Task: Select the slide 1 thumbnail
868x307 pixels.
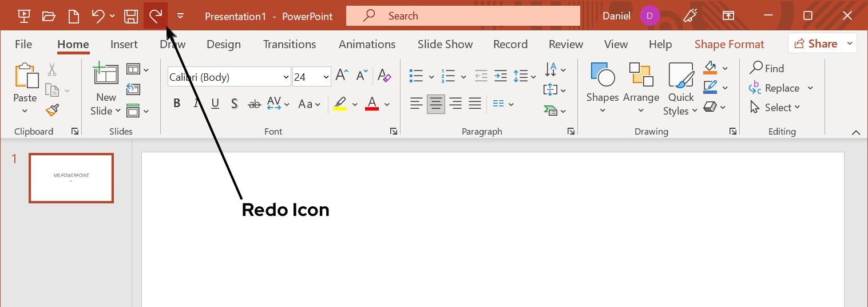Action: 72,178
